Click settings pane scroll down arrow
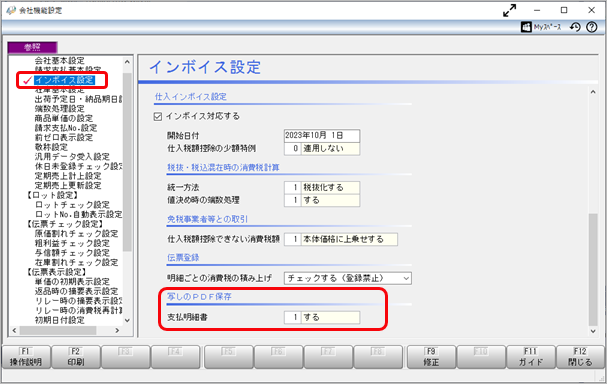The width and height of the screenshot is (607, 384). click(593, 331)
